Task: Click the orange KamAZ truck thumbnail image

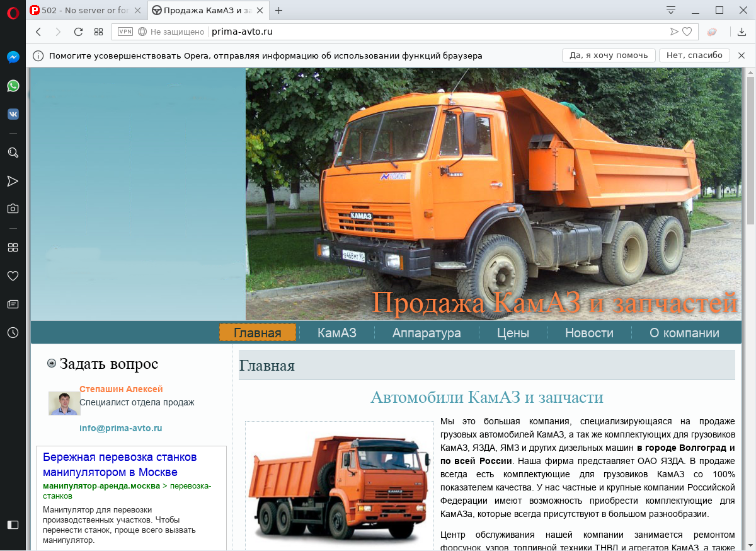Action: 339,485
